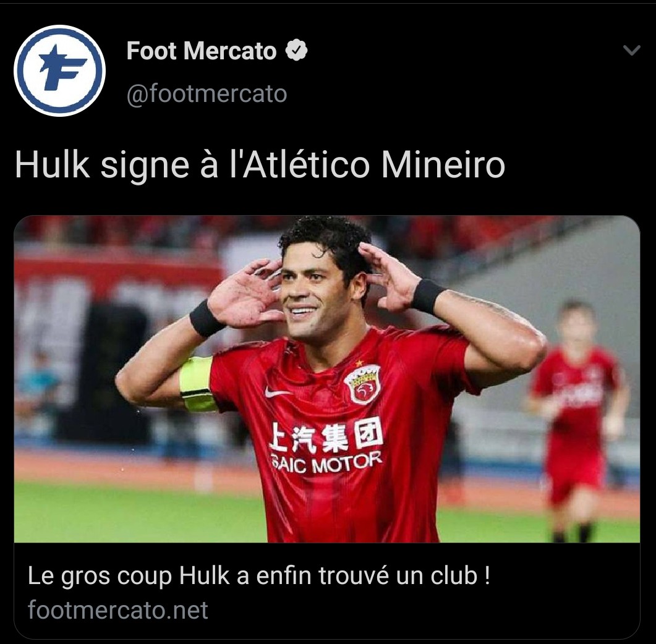The width and height of the screenshot is (656, 644).
Task: Open the Foot Mercato profile avatar
Action: pyautogui.click(x=59, y=70)
